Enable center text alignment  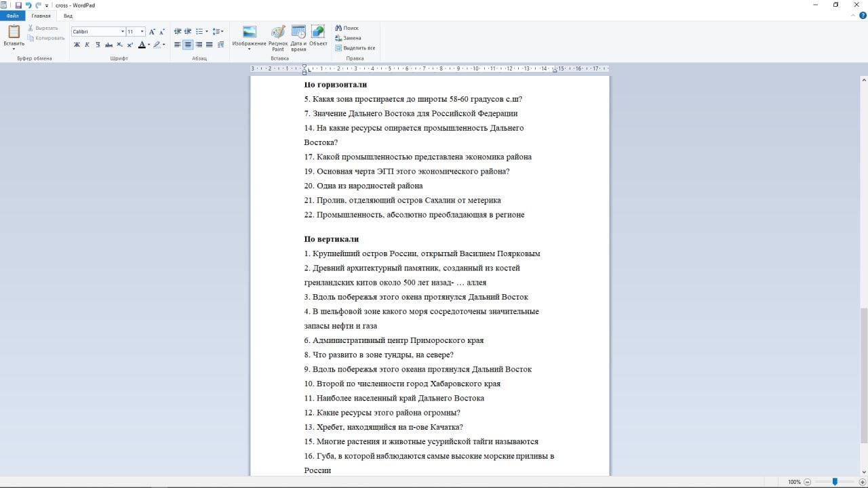[x=188, y=45]
